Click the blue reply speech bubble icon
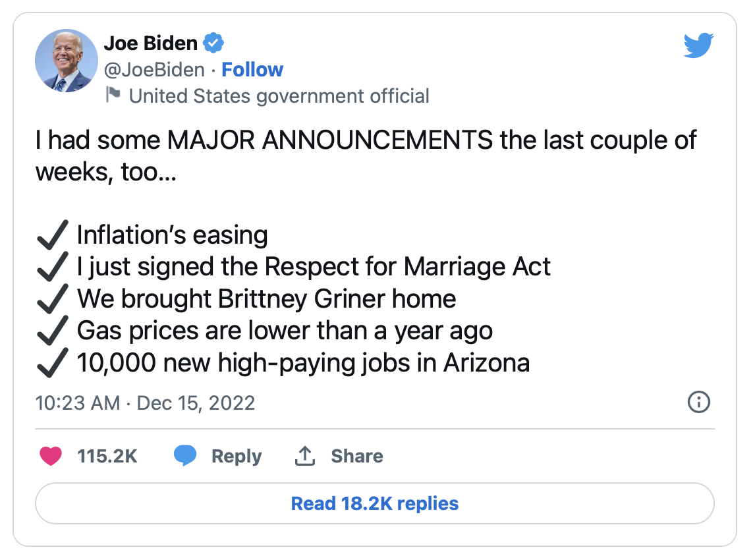 click(x=185, y=455)
